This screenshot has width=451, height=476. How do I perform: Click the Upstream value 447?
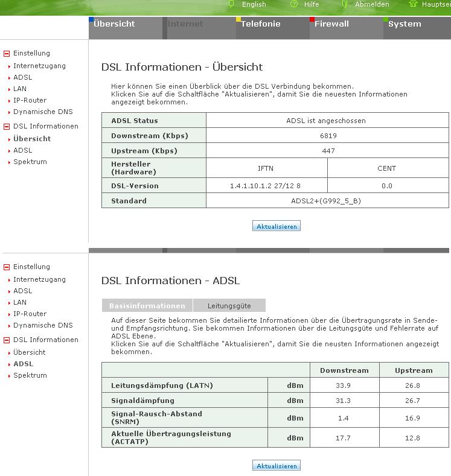pyautogui.click(x=328, y=151)
